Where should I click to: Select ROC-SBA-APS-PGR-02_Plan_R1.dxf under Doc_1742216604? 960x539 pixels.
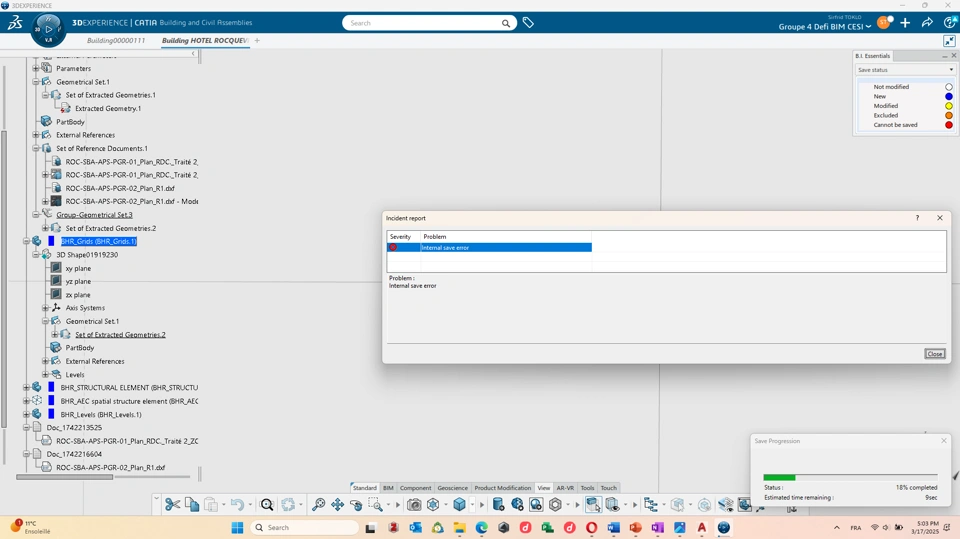click(110, 467)
